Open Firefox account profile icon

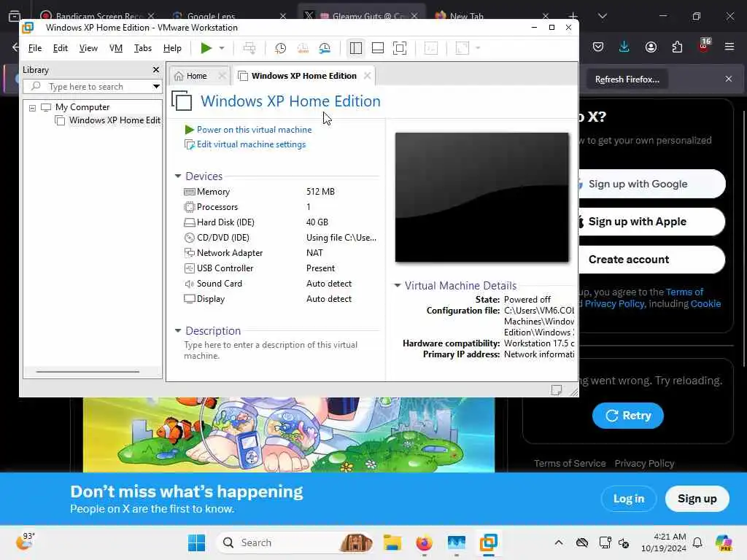(651, 47)
